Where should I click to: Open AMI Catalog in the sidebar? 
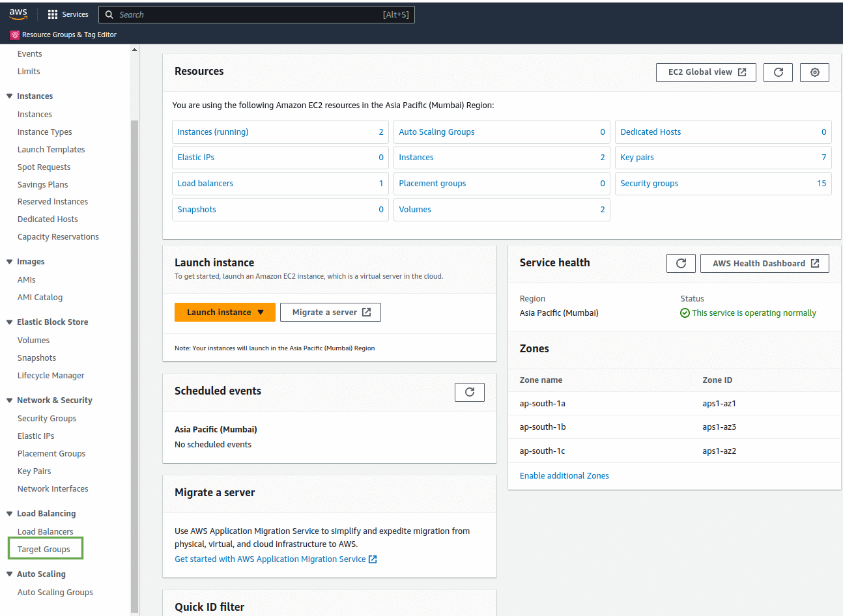click(40, 297)
